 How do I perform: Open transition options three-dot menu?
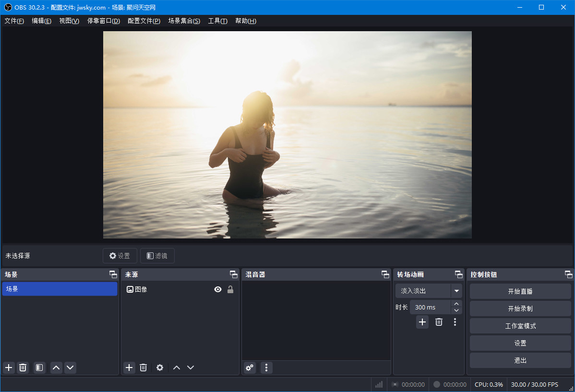click(455, 322)
